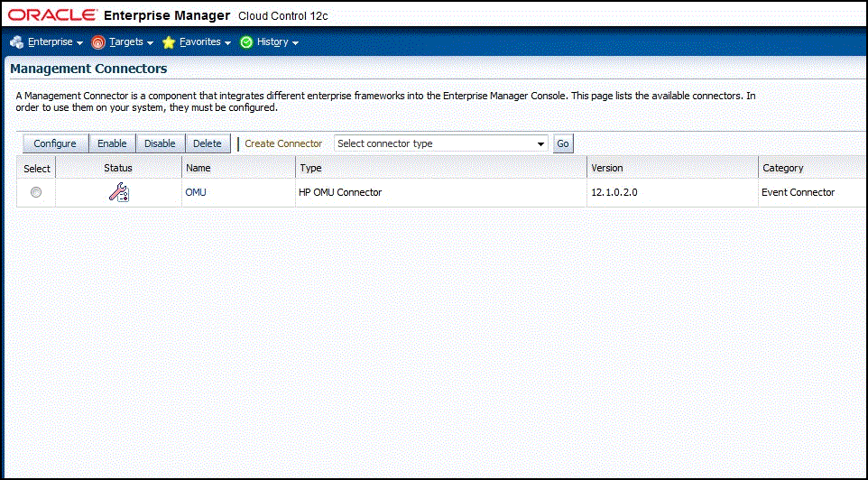
Task: Open the OMU connector link
Action: [196, 192]
